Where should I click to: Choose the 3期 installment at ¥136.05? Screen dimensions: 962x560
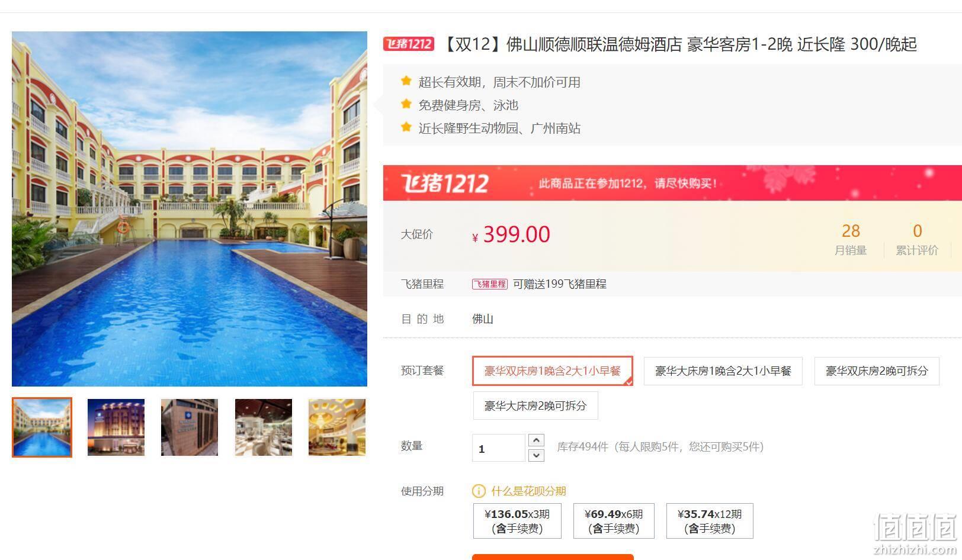point(517,521)
